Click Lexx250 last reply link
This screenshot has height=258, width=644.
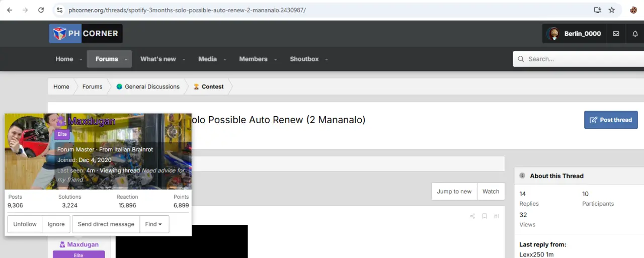[532, 254]
